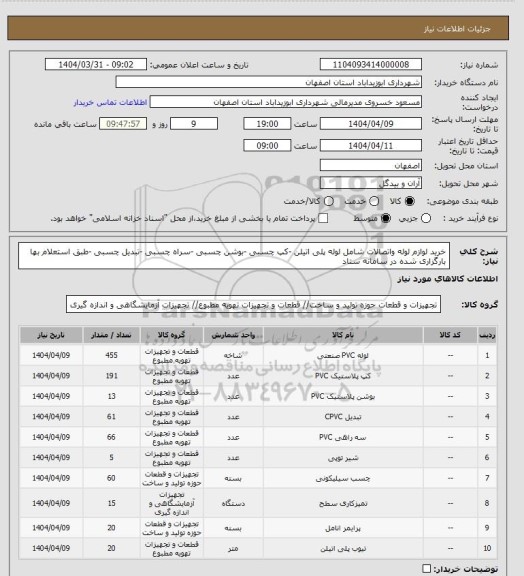Select the row item چسب سیلیکونی
The height and width of the screenshot is (576, 524).
coord(343,478)
